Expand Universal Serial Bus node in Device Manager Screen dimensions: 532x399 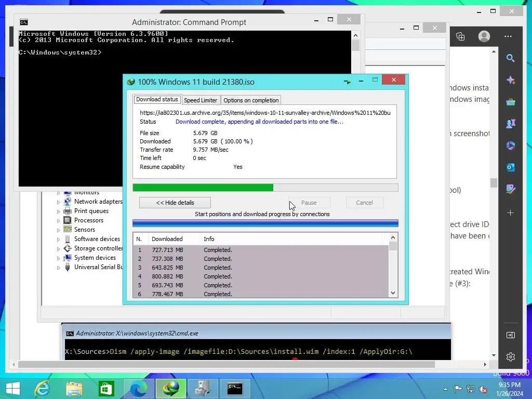(x=58, y=268)
